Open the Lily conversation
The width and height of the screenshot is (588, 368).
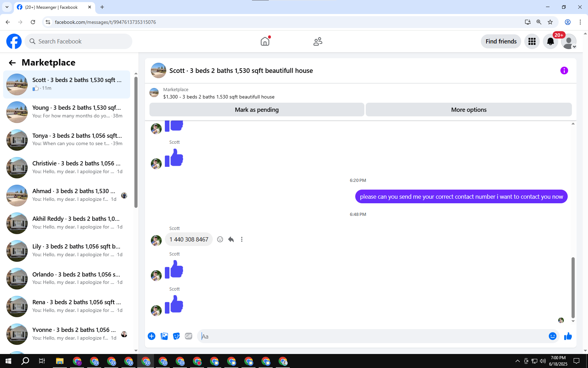coord(66,251)
